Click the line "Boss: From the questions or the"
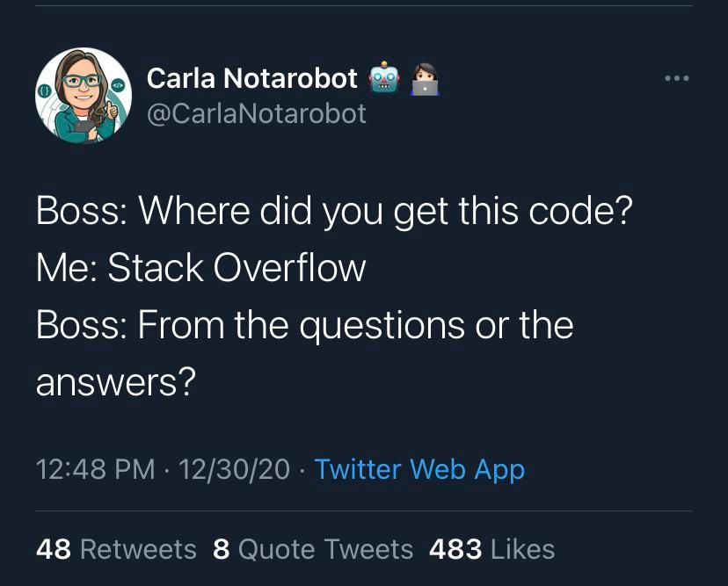The height and width of the screenshot is (586, 728). [304, 326]
